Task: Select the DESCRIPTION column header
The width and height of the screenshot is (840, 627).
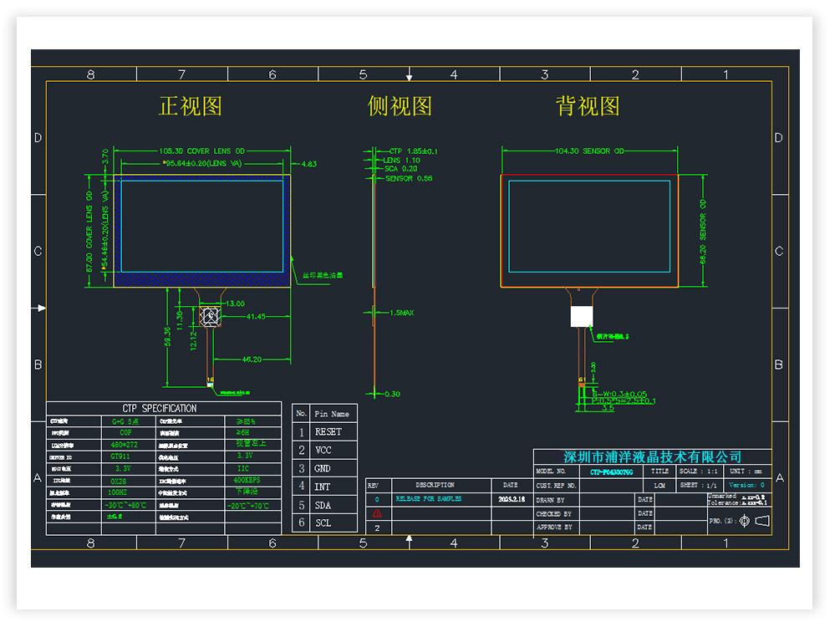Action: point(435,485)
